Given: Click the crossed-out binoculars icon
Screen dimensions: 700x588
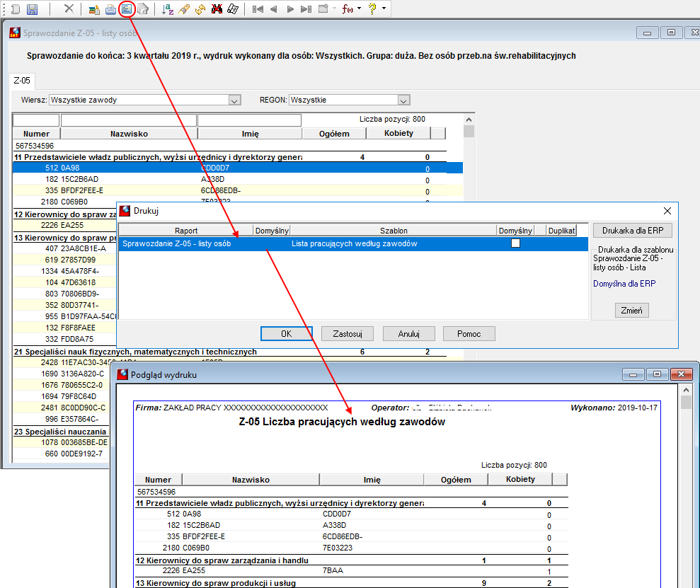Looking at the screenshot, I should [217, 9].
